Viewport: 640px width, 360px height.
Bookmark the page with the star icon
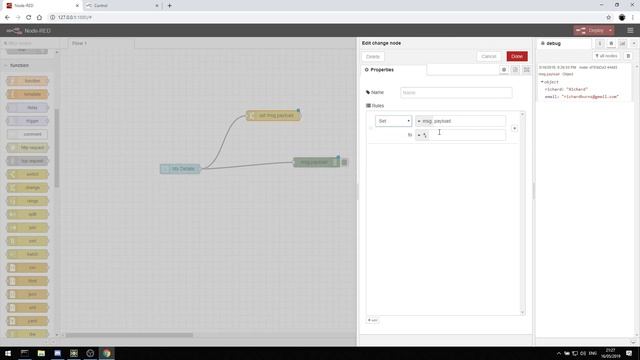609,18
